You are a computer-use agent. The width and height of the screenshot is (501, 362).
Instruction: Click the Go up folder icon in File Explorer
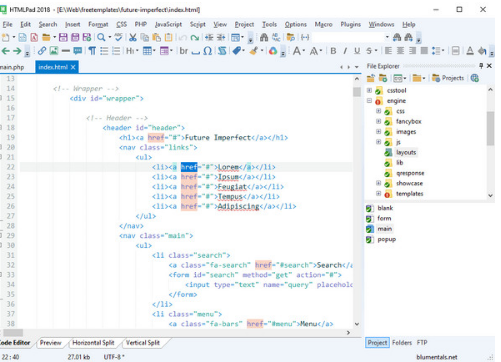[371, 78]
